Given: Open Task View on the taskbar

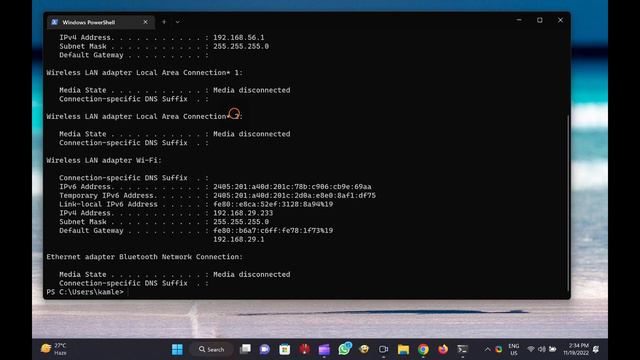Looking at the screenshot, I should pos(245,349).
